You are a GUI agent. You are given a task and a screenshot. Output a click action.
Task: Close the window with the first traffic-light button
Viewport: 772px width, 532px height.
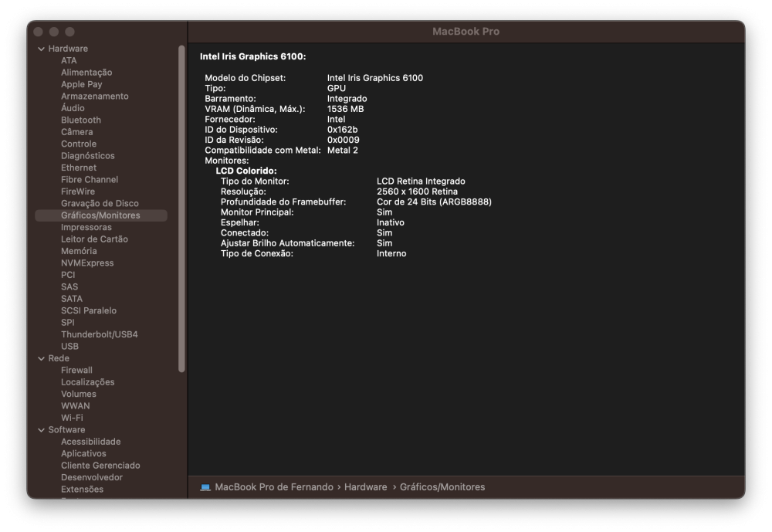tap(39, 32)
